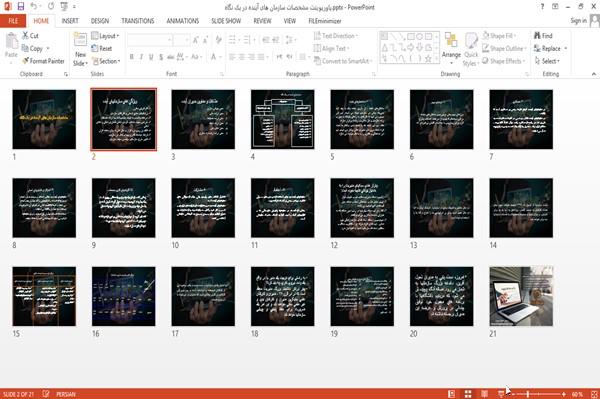This screenshot has width=600, height=399.
Task: Toggle Underline formatting
Action: pyautogui.click(x=151, y=57)
